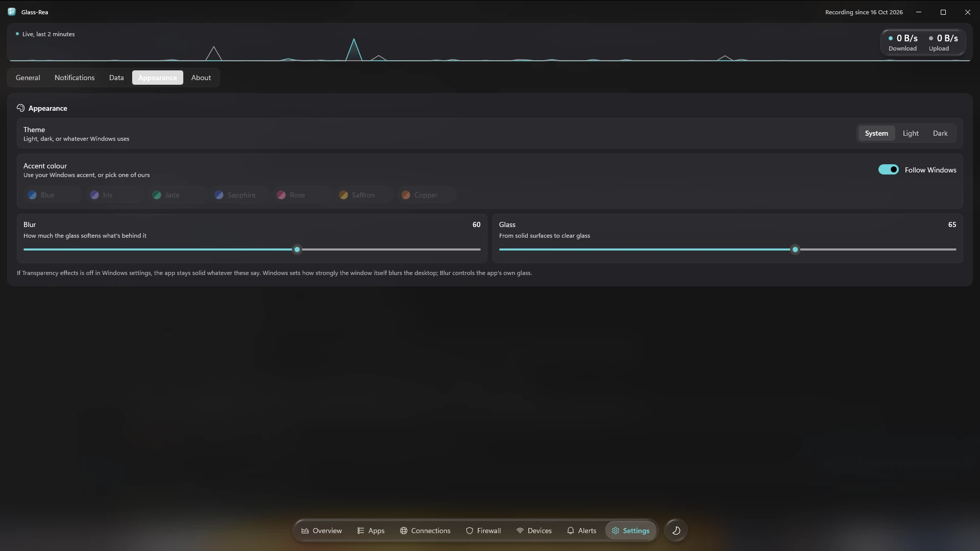Click the Download speed readout
Image resolution: width=980 pixels, height=551 pixels.
tap(902, 42)
